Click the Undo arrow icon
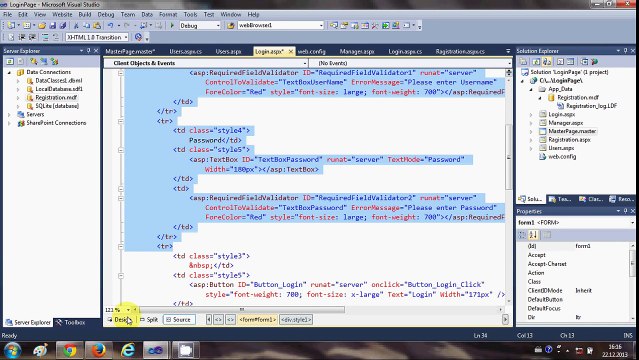The height and width of the screenshot is (360, 639). click(110, 25)
